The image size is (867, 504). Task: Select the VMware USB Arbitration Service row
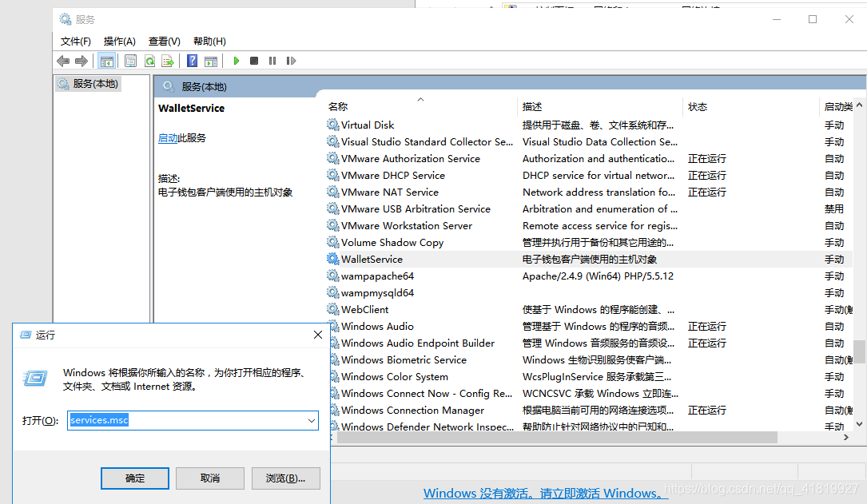coord(591,208)
